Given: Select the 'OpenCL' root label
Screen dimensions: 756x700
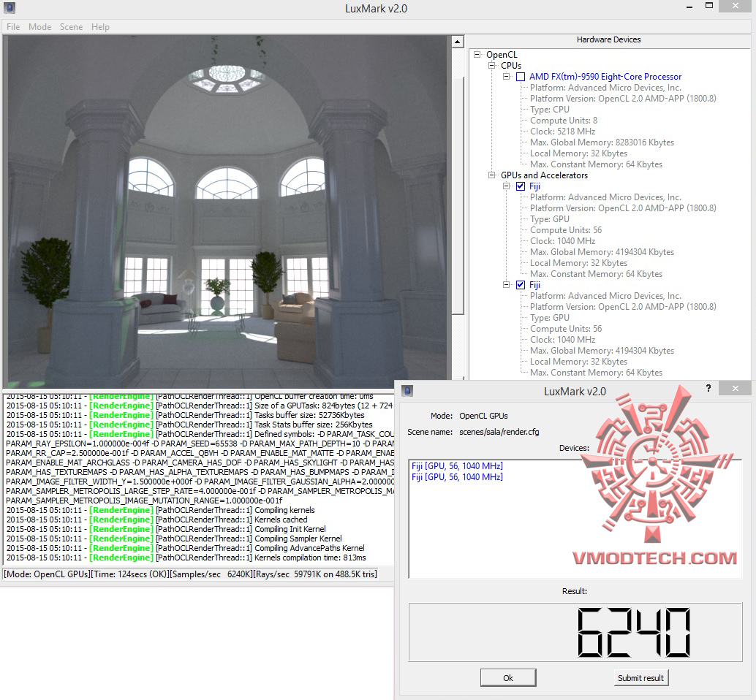Looking at the screenshot, I should click(502, 55).
